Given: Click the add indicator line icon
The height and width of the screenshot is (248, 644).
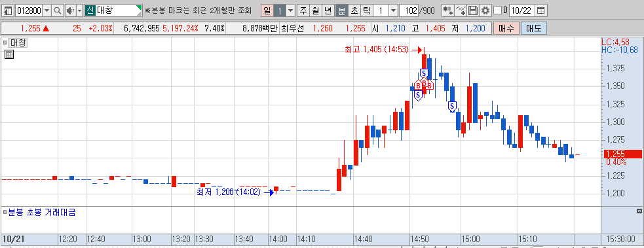Looking at the screenshot, I should point(461,10).
